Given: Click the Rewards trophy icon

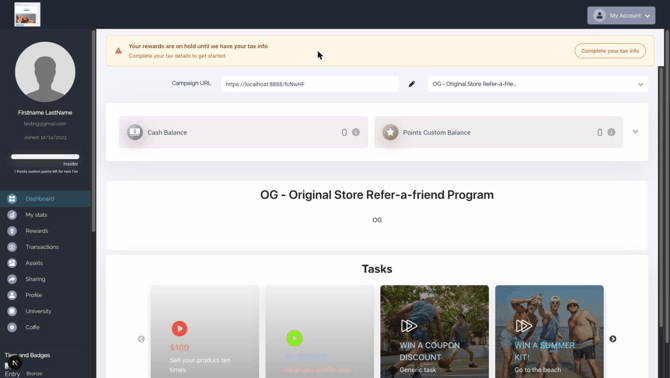Looking at the screenshot, I should pos(12,231).
